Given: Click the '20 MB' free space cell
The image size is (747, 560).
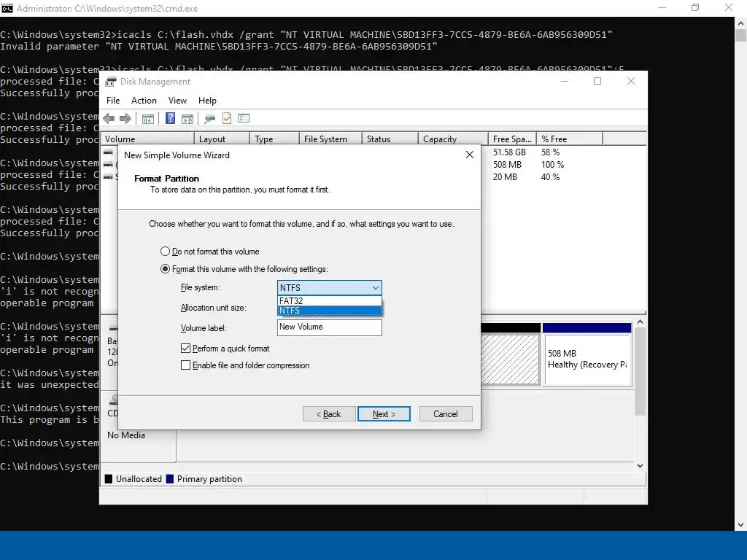Looking at the screenshot, I should click(505, 177).
